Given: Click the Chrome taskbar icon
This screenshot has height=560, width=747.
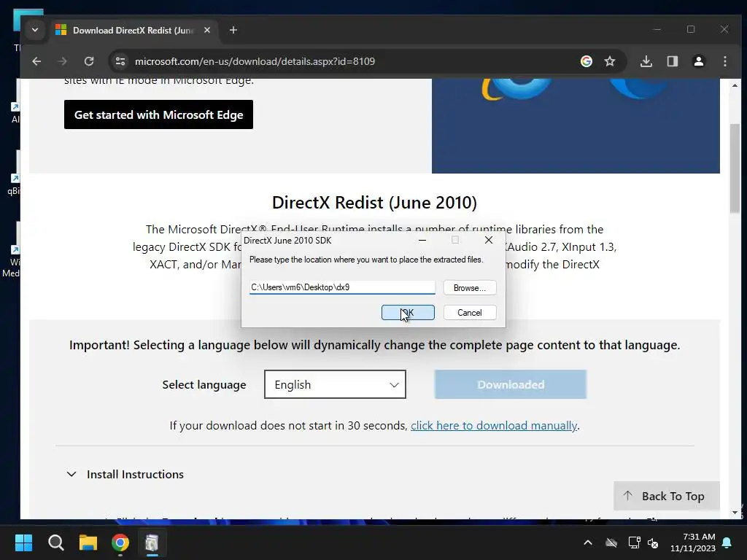Looking at the screenshot, I should 120,542.
